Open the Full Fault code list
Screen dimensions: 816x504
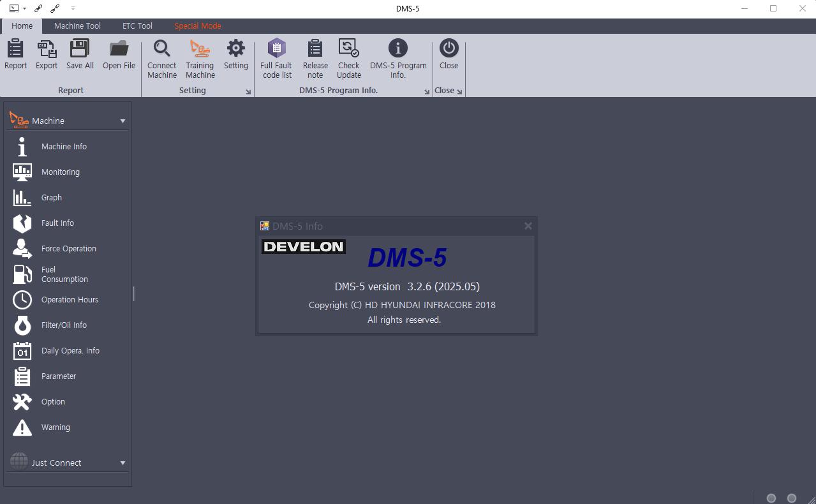pyautogui.click(x=277, y=59)
